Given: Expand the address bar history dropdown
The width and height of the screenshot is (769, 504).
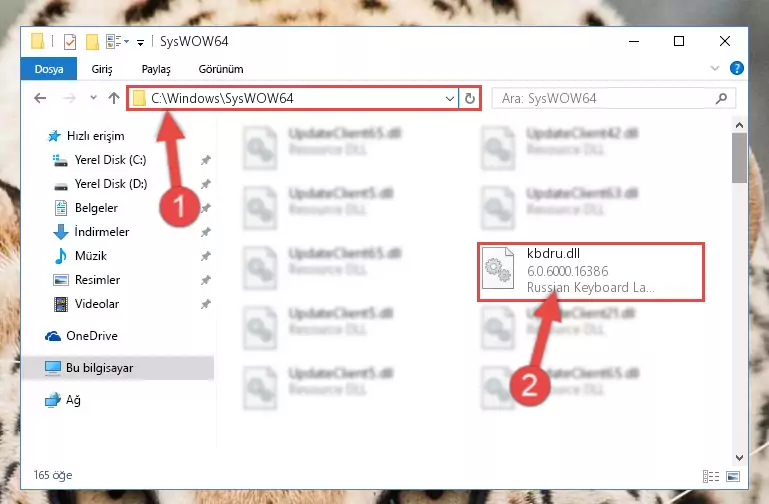Looking at the screenshot, I should (449, 99).
